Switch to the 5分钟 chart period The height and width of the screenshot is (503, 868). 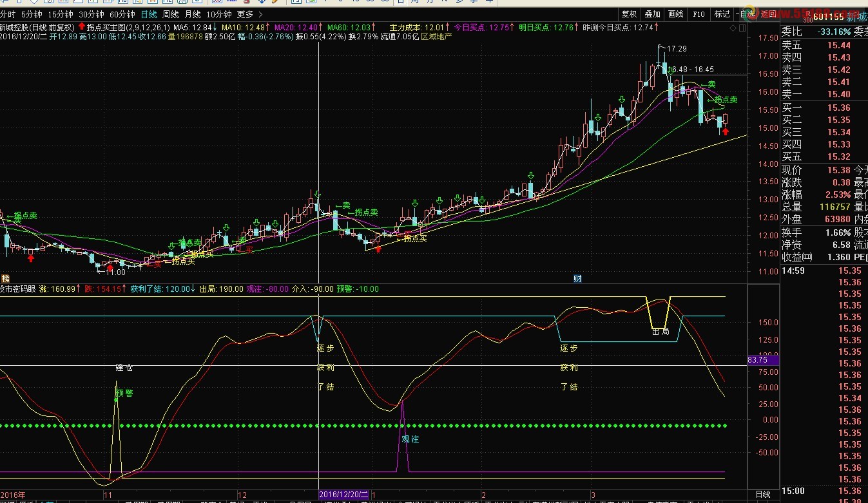pyautogui.click(x=32, y=14)
